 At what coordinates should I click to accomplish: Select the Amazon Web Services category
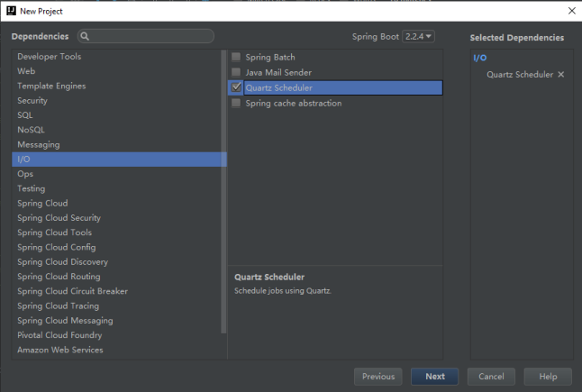click(59, 350)
